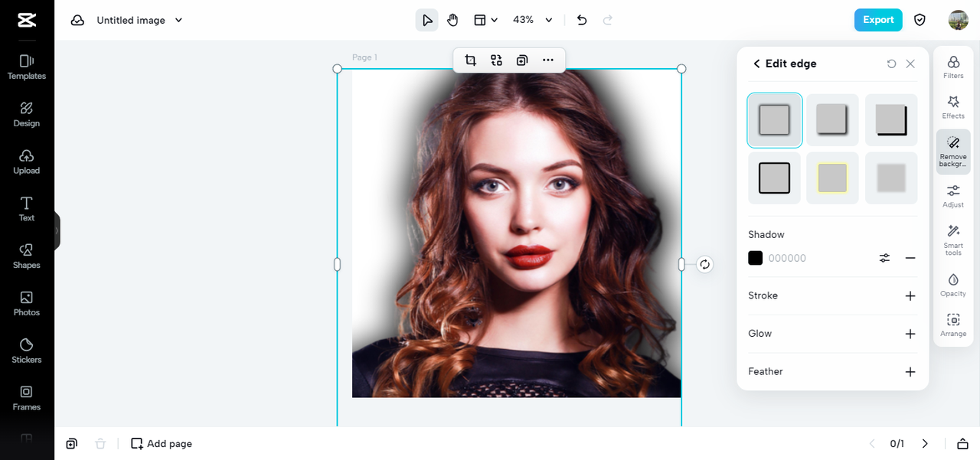The height and width of the screenshot is (460, 980).
Task: Select the pointer selection tool
Action: [x=427, y=20]
